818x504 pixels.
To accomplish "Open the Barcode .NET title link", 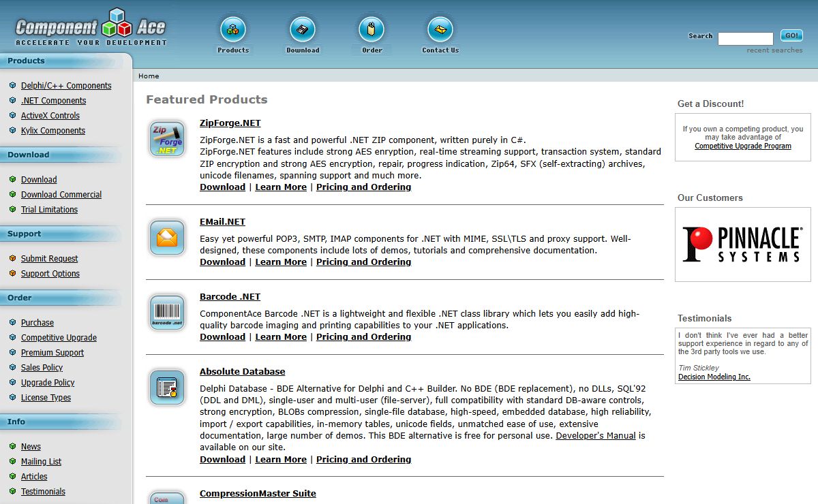I will [x=230, y=297].
